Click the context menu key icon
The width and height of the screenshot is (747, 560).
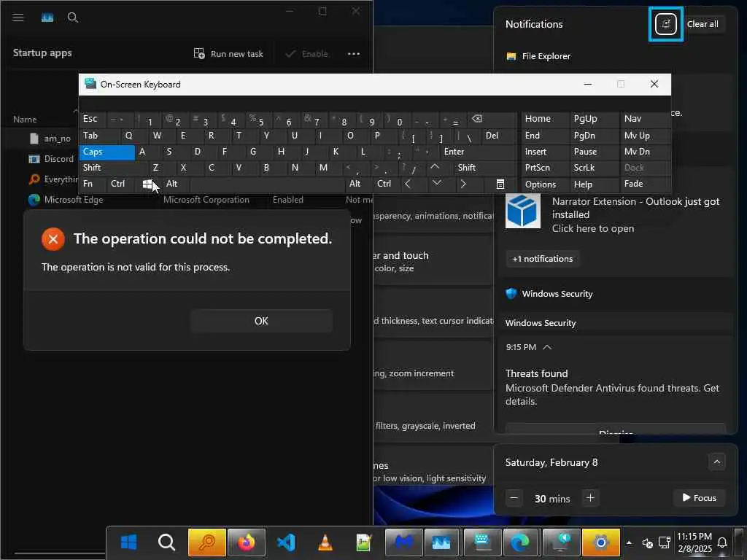click(500, 184)
